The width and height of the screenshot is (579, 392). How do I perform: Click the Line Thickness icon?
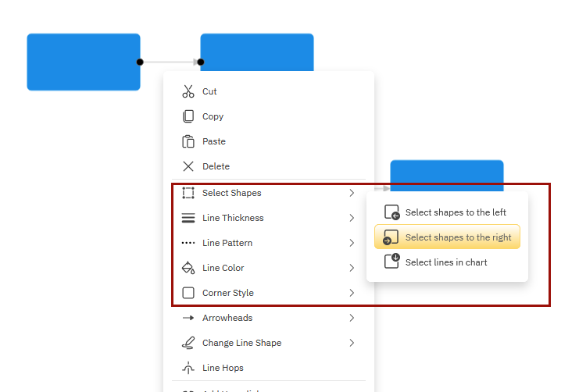188,218
